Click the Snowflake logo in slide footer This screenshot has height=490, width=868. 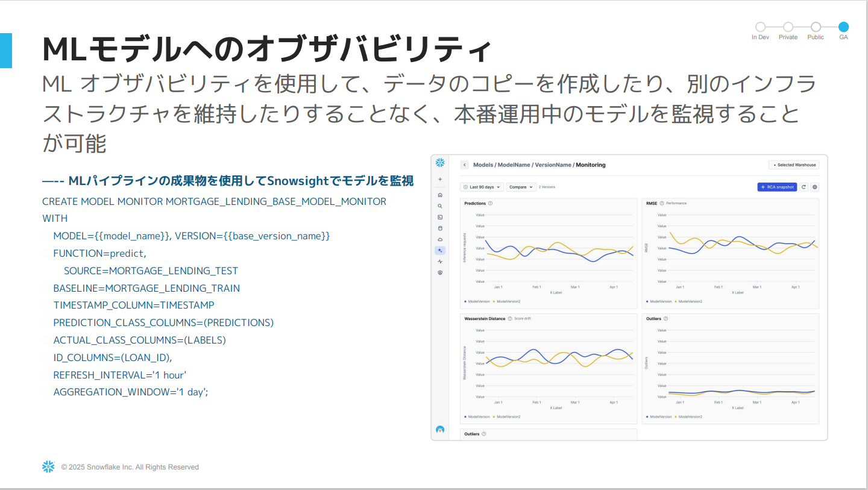[48, 466]
